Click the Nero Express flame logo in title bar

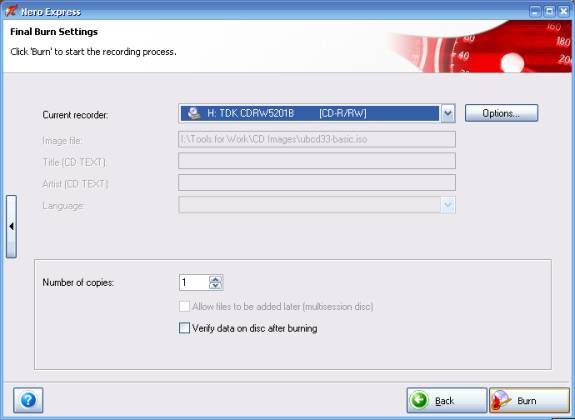click(10, 11)
